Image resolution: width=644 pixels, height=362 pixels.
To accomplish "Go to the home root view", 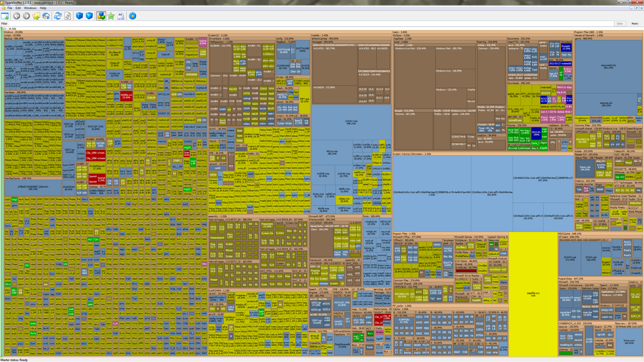I will (x=46, y=16).
